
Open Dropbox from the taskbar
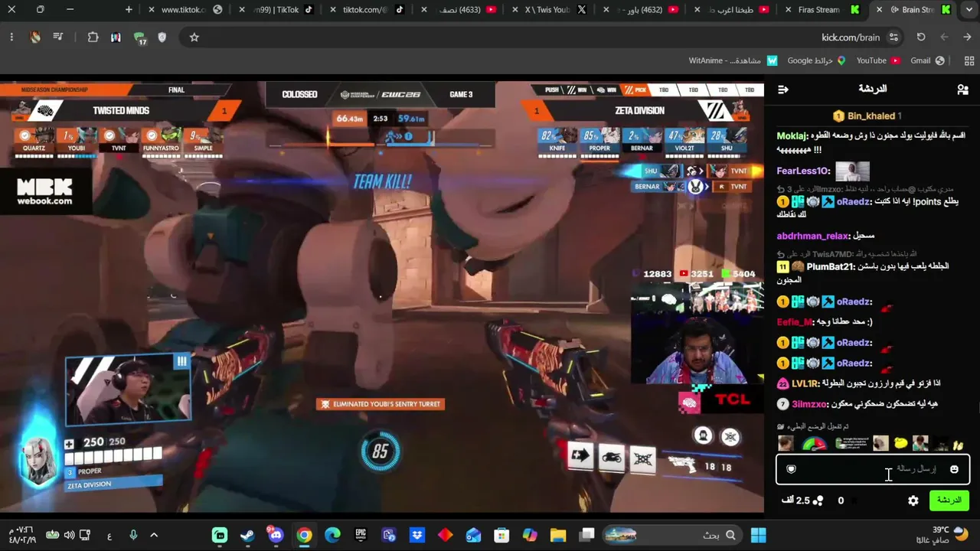pyautogui.click(x=417, y=535)
